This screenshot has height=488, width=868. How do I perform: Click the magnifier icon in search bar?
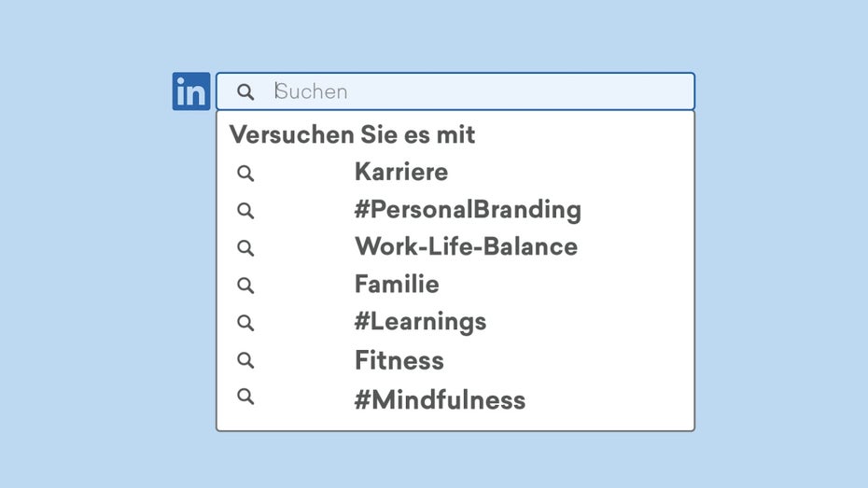click(x=245, y=91)
